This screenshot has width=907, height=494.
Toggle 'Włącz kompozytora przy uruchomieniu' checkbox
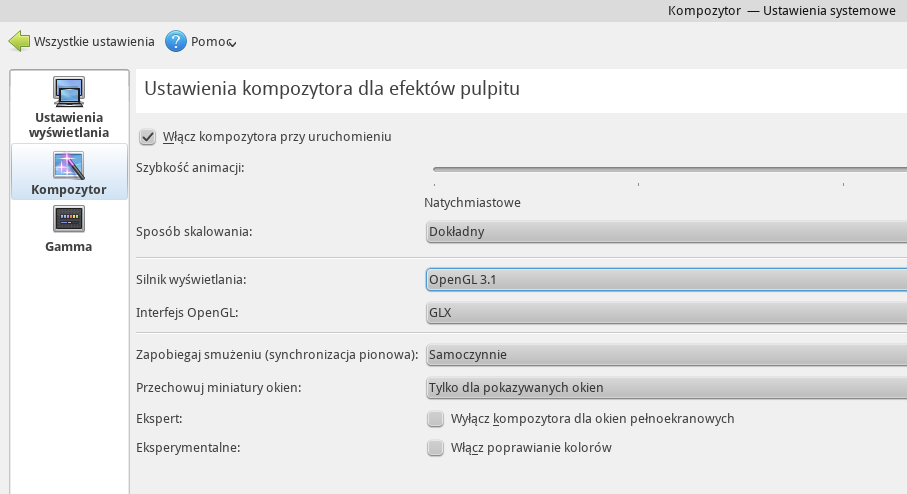(148, 137)
